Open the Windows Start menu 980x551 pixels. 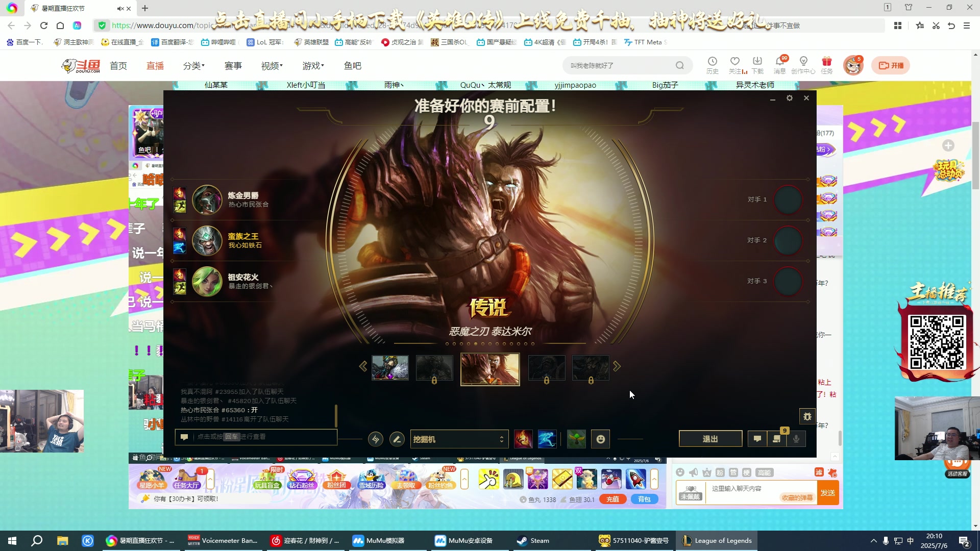tap(12, 541)
